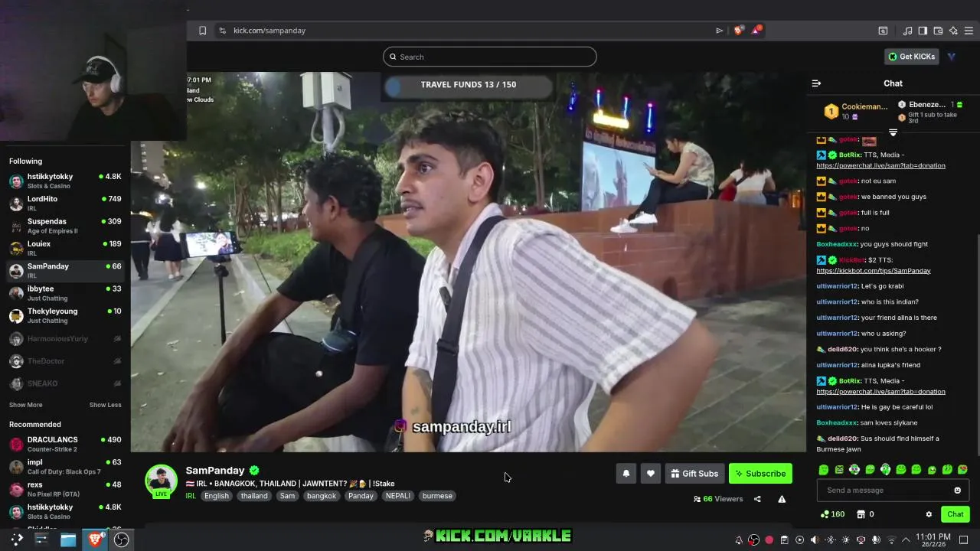The height and width of the screenshot is (551, 980).
Task: Focus the Kick search box
Action: tap(490, 57)
